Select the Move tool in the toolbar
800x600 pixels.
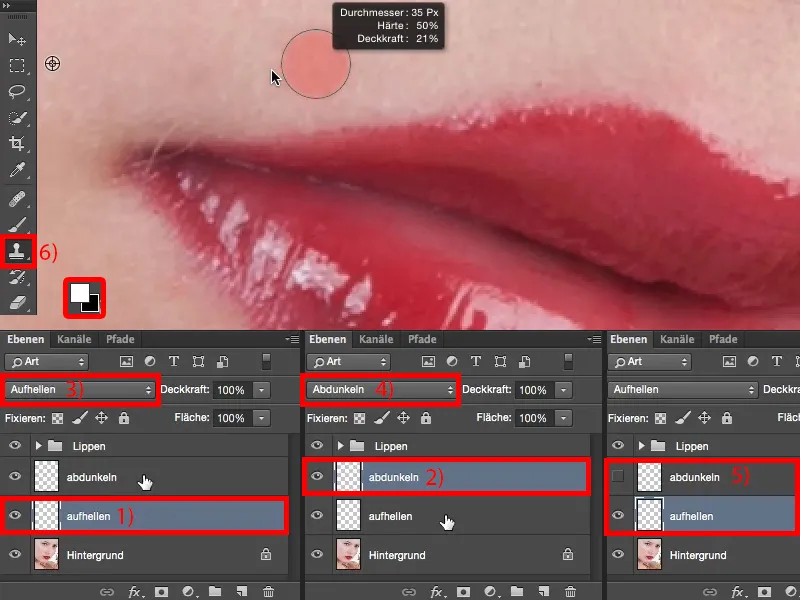[17, 39]
